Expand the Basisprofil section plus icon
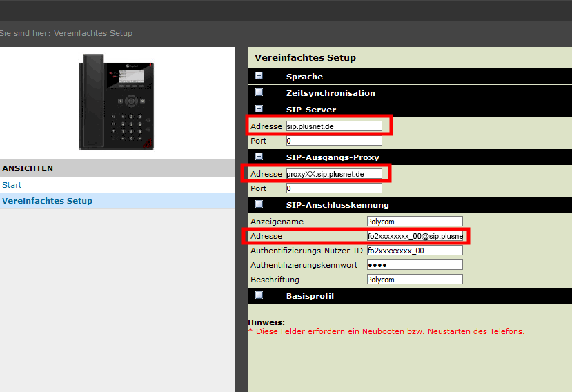This screenshot has height=392, width=572. (x=259, y=295)
